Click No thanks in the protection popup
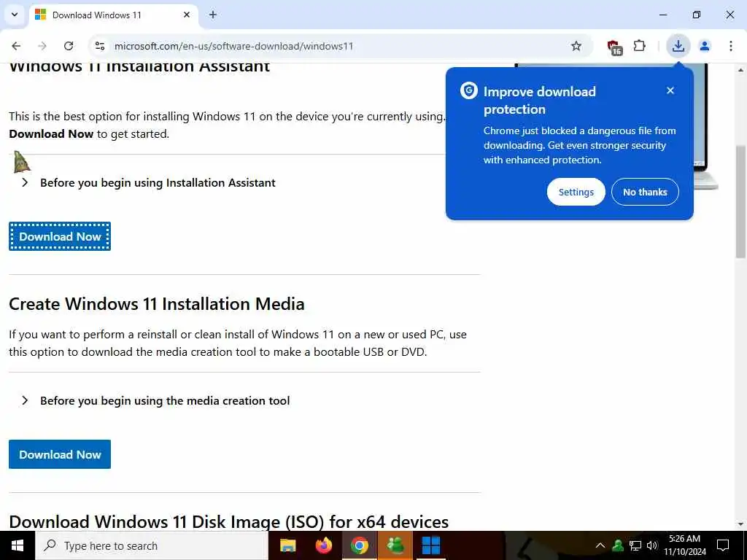The width and height of the screenshot is (747, 560). point(645,192)
